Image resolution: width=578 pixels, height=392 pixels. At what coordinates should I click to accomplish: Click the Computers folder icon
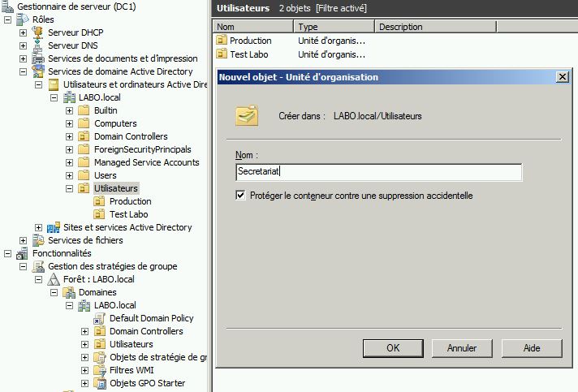pyautogui.click(x=84, y=123)
